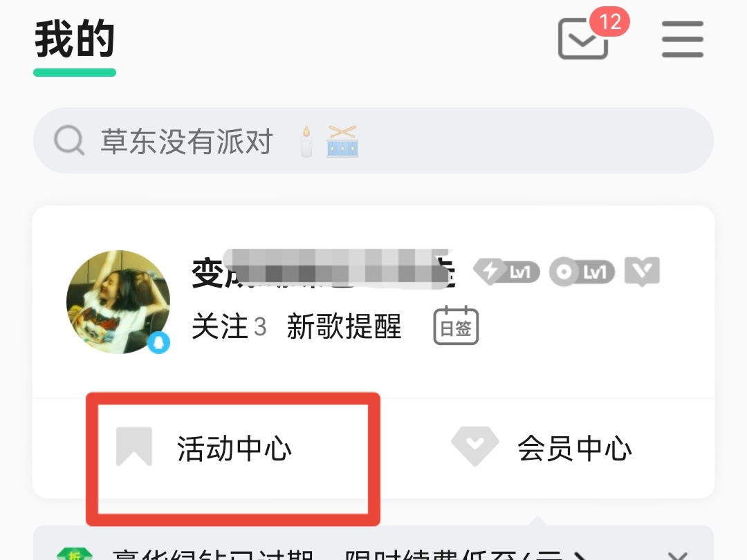Screen dimensions: 747x560
Task: Select the 我的 tab
Action: point(75,39)
